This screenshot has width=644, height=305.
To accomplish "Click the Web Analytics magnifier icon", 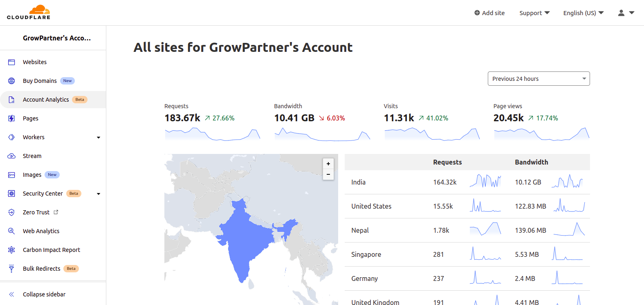I will pos(11,231).
